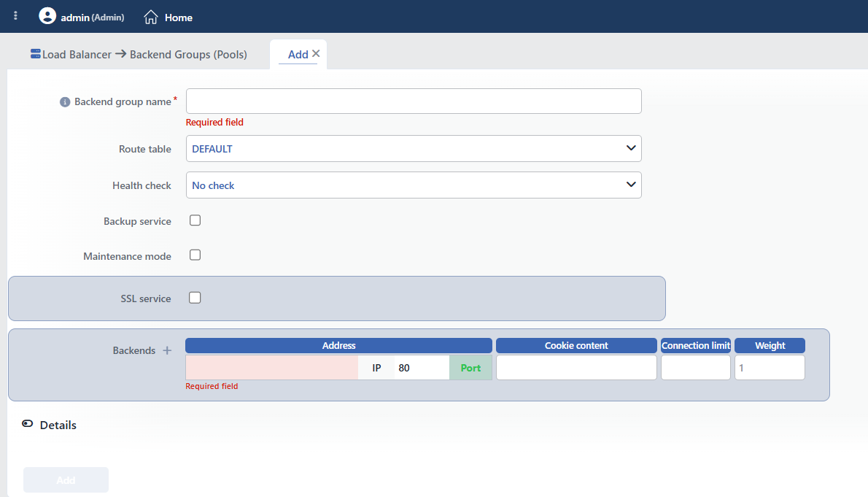
Task: Enable the Maintenance mode checkbox
Action: point(195,255)
